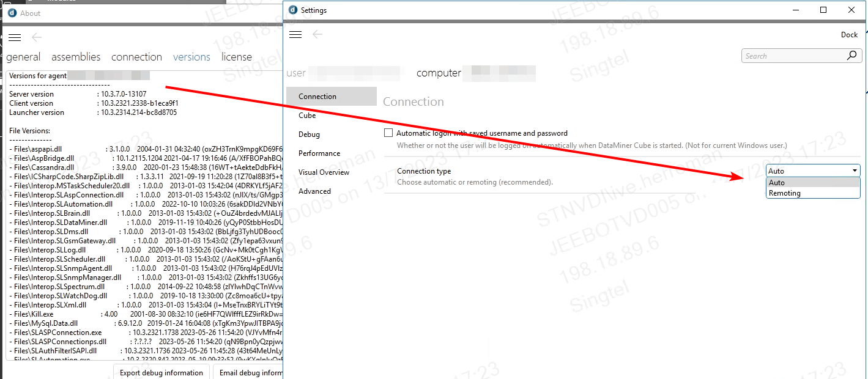This screenshot has height=379, width=868.
Task: Click the Files\Interop.SLSnmpManager.dll row
Action: [x=146, y=278]
